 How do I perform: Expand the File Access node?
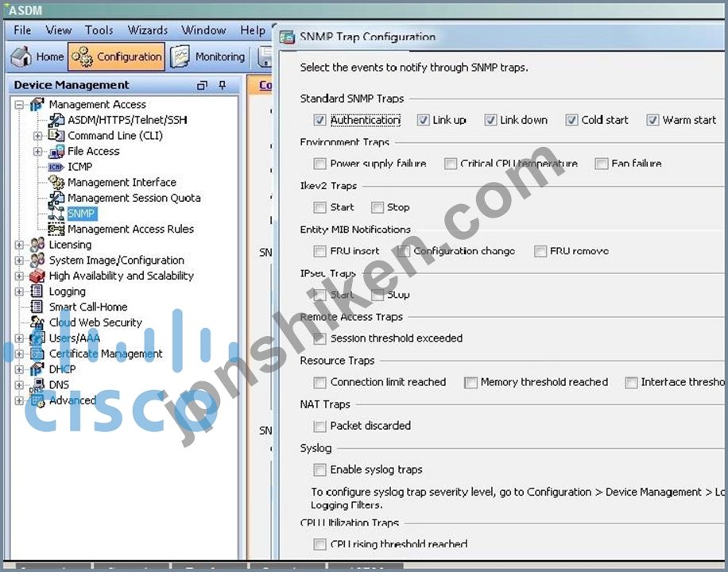[x=37, y=152]
